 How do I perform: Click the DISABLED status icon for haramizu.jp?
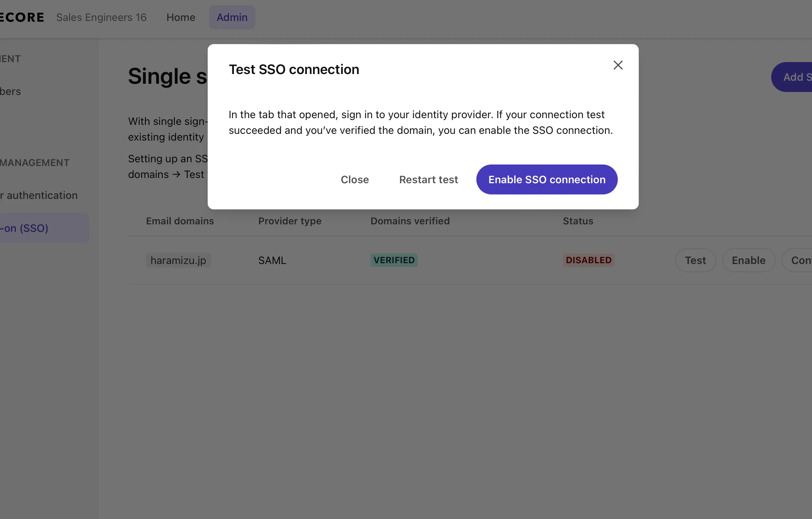click(x=588, y=259)
